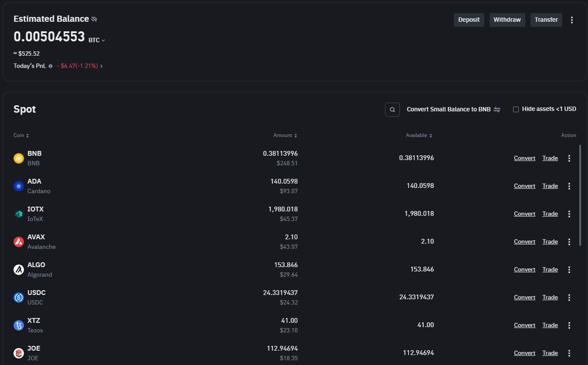Enable Hide assets <1 USD checkbox
The image size is (588, 365).
point(516,110)
